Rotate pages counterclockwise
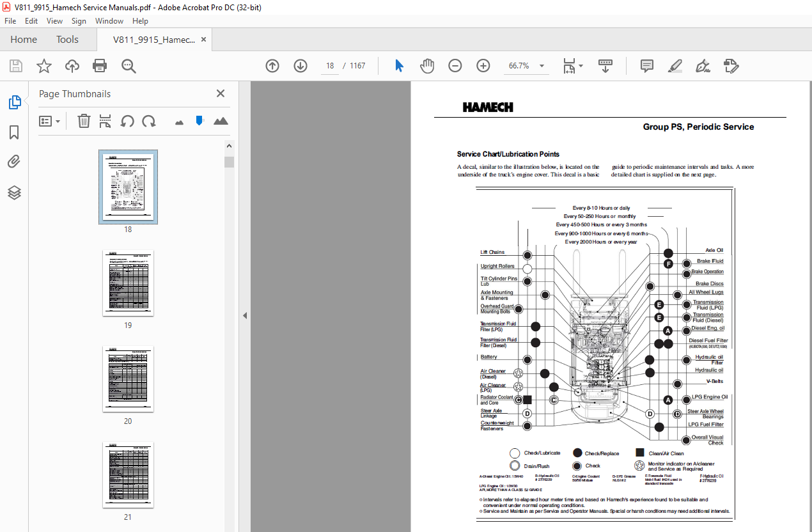Viewport: 812px width, 532px height. point(127,121)
